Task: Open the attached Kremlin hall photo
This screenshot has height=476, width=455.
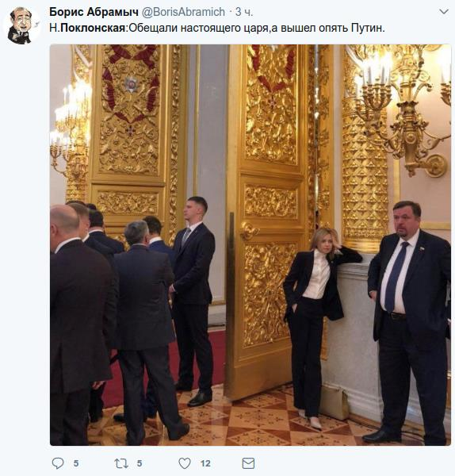Action: pos(250,245)
